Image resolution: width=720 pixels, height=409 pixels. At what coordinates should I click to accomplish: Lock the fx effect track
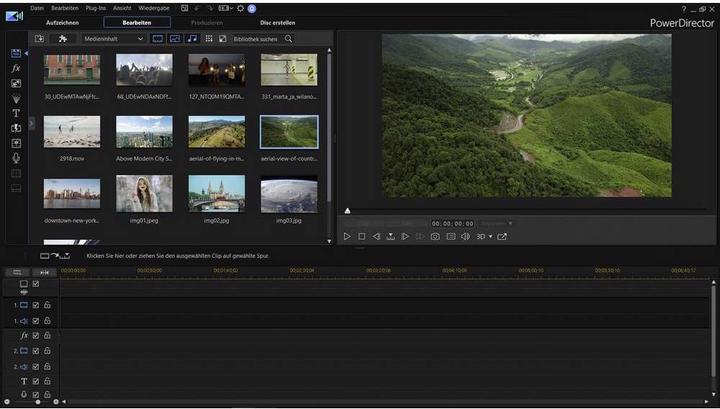(x=47, y=336)
